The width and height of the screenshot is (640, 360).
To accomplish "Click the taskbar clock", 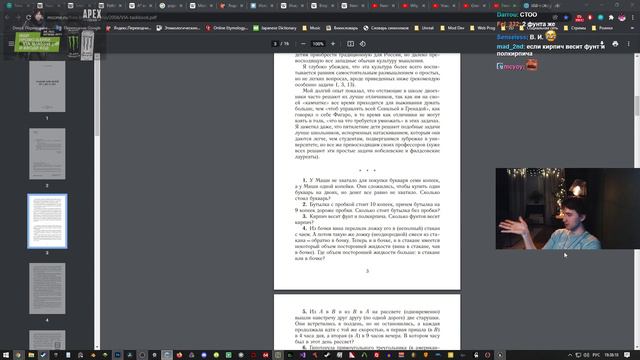I will (611, 355).
